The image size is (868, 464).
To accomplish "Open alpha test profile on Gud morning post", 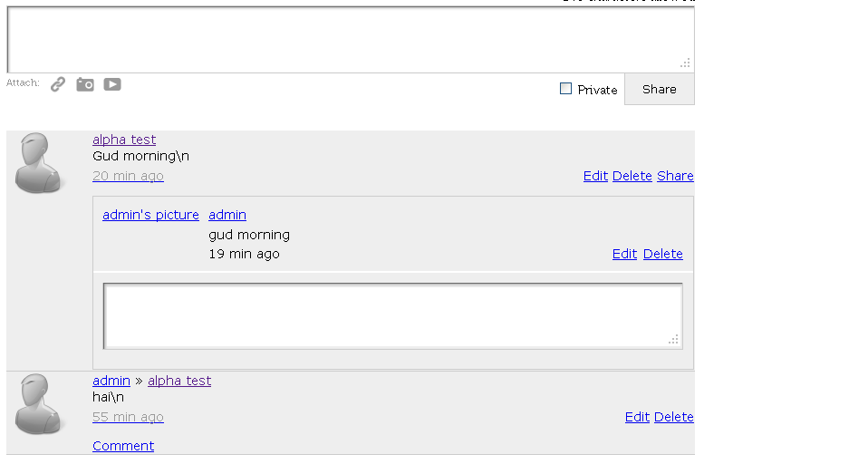I will [x=124, y=140].
